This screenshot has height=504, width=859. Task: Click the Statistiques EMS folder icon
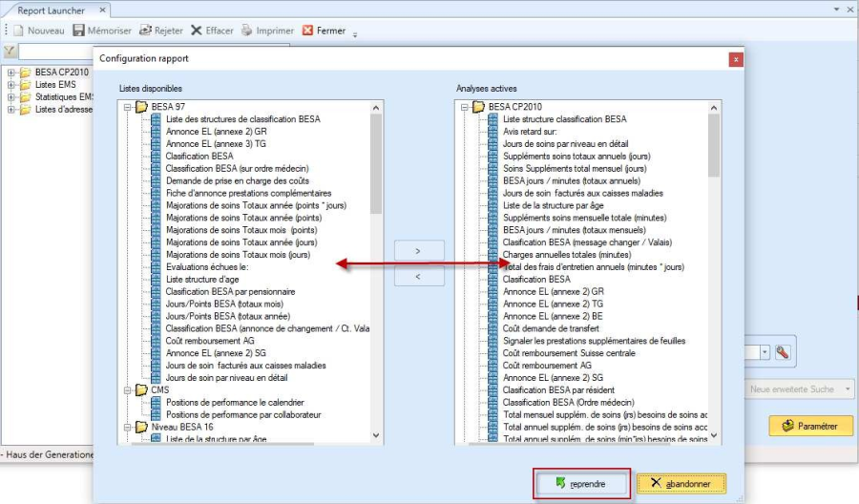click(x=26, y=97)
